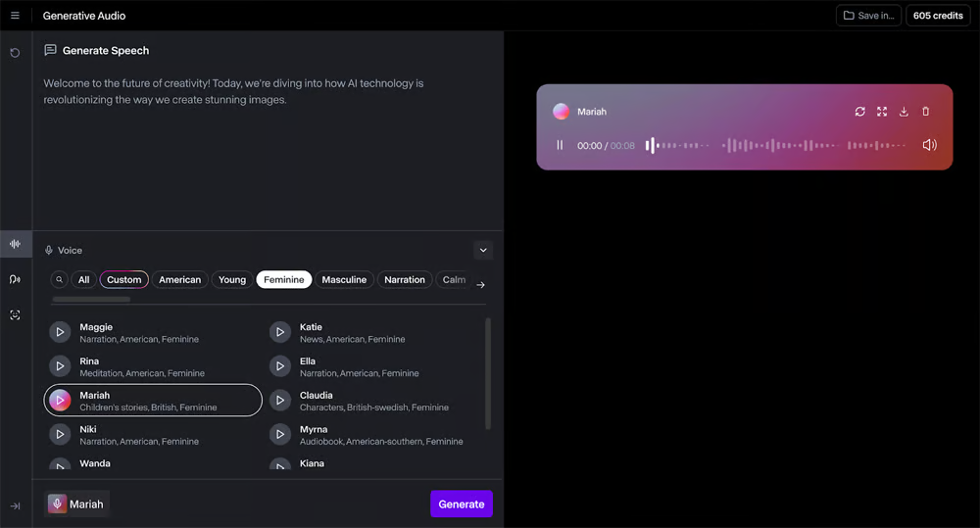Click the history icon in left sidebar
Viewport: 980px width, 528px height.
click(15, 53)
